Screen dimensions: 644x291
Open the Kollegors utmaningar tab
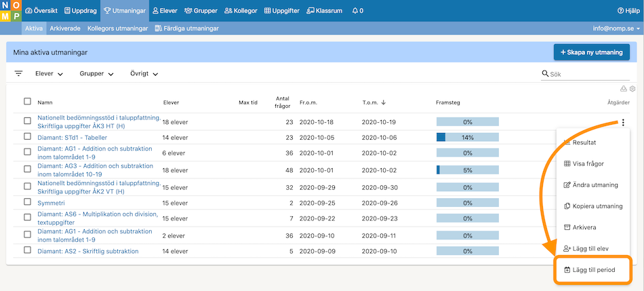tap(118, 28)
